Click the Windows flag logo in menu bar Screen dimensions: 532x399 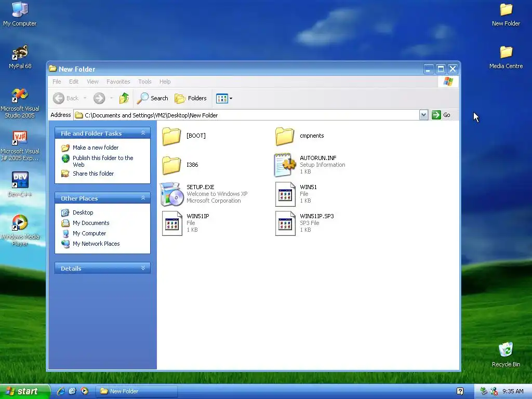tap(448, 82)
